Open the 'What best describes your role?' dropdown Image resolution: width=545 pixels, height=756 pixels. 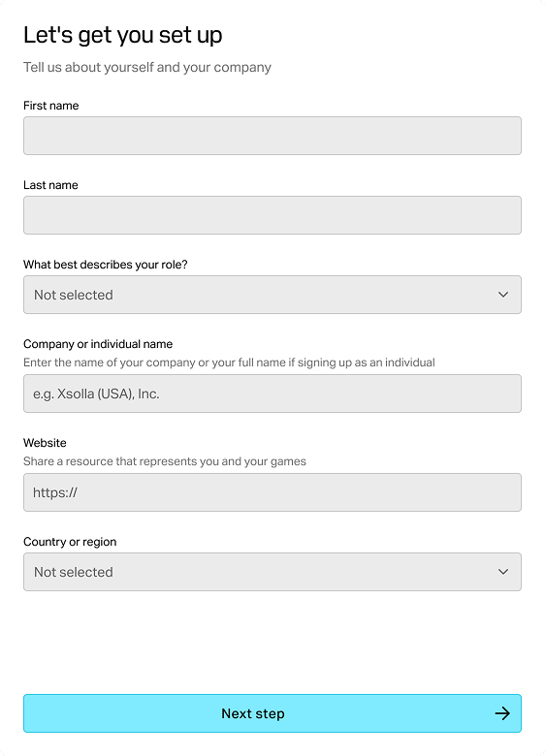[x=272, y=295]
